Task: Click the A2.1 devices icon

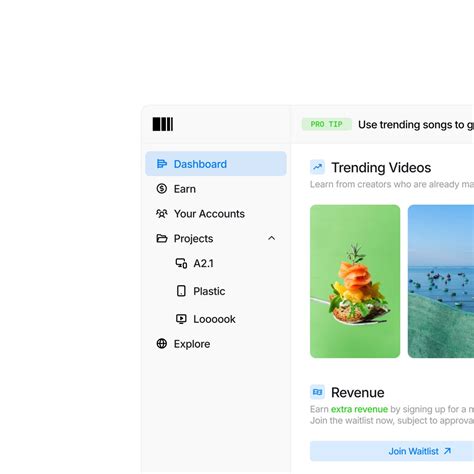Action: click(x=181, y=263)
